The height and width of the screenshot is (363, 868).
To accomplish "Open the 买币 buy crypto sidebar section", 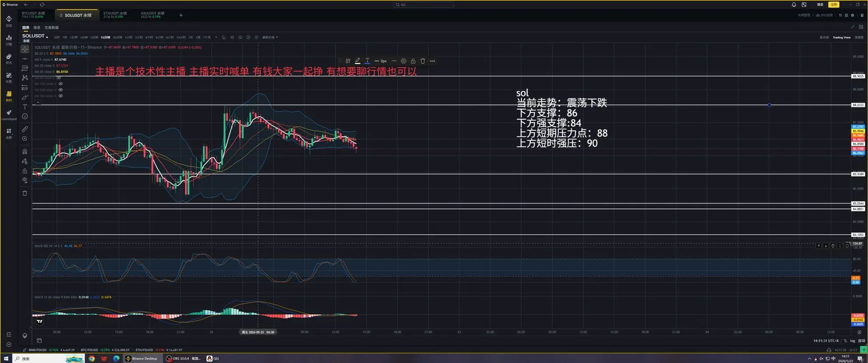I will tap(9, 59).
